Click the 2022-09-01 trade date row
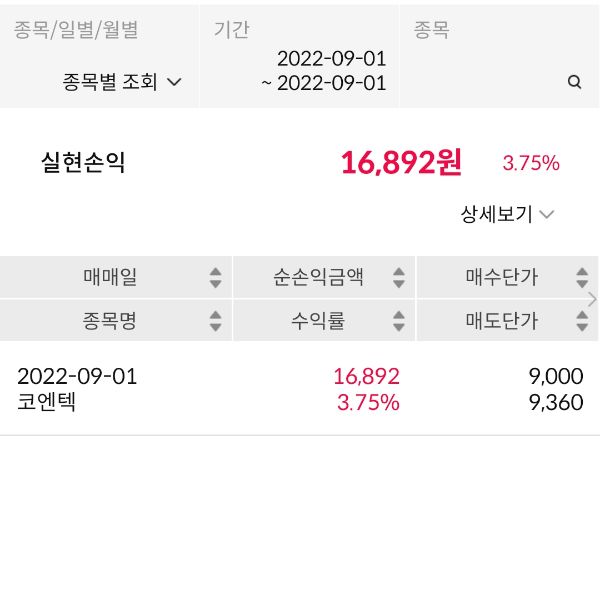The height and width of the screenshot is (600, 600). [77, 377]
